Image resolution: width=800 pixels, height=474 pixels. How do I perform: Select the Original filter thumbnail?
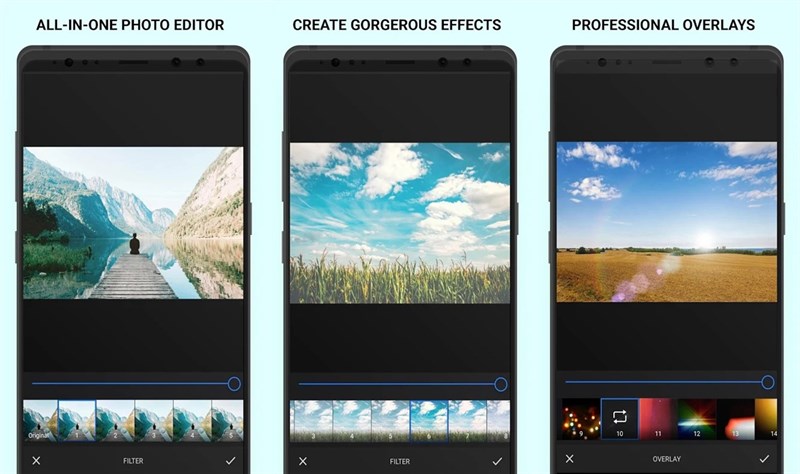click(x=40, y=421)
